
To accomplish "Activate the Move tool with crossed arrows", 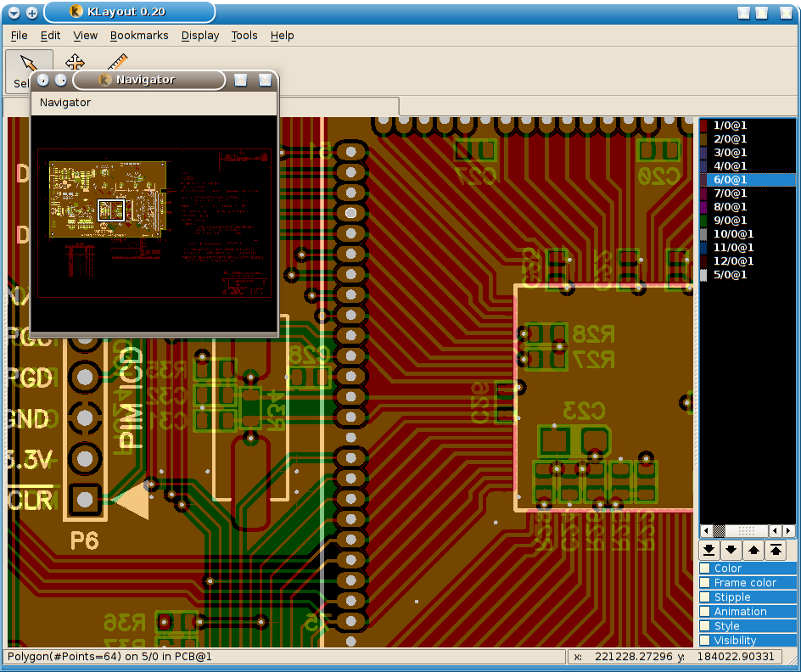I will point(75,62).
